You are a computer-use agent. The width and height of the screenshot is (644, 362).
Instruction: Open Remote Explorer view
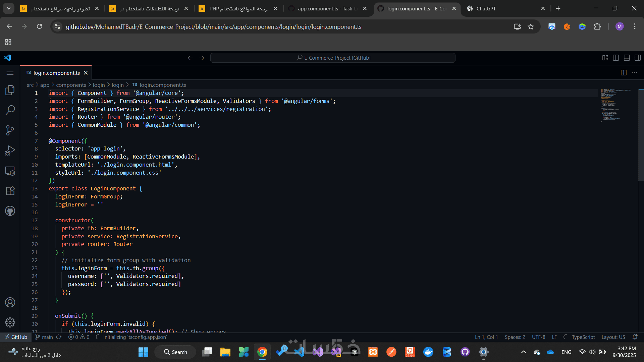(10, 171)
